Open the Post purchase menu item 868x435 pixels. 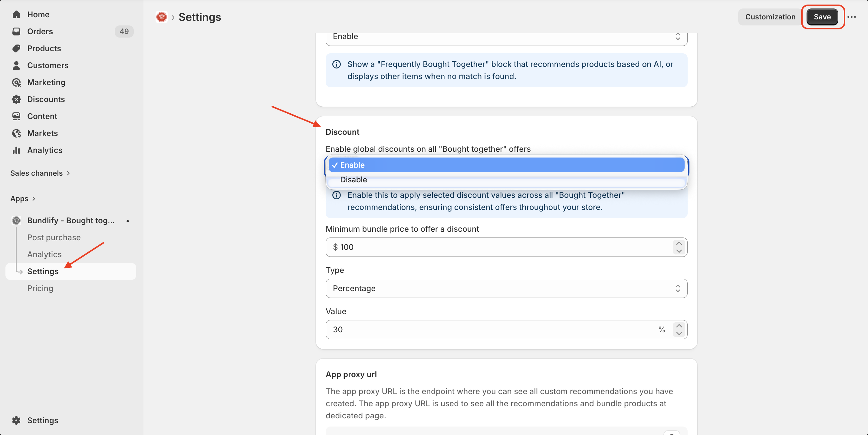(54, 237)
